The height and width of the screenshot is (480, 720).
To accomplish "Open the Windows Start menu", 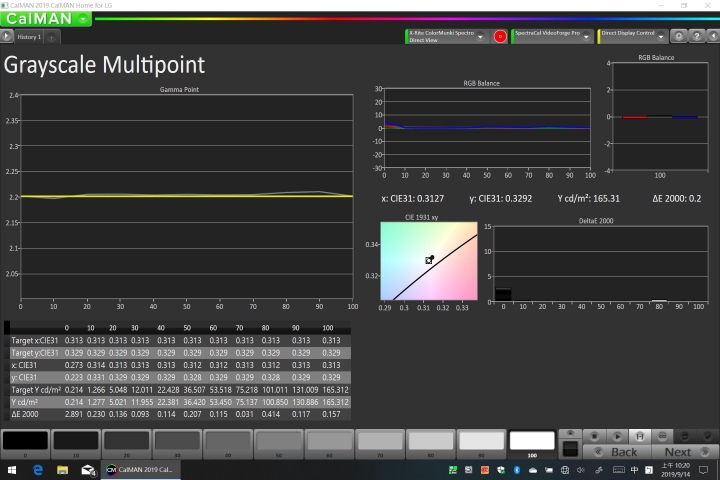I will click(x=11, y=470).
